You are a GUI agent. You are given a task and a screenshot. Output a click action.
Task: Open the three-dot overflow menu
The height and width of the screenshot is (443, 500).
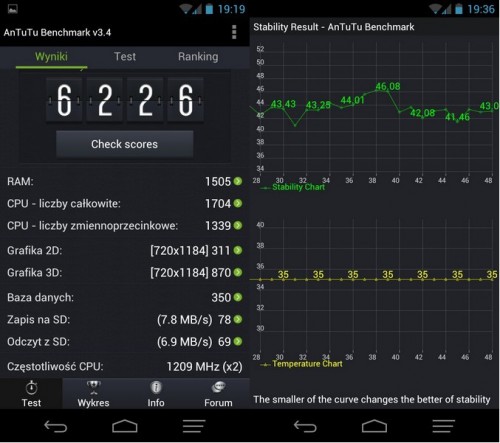click(x=234, y=32)
